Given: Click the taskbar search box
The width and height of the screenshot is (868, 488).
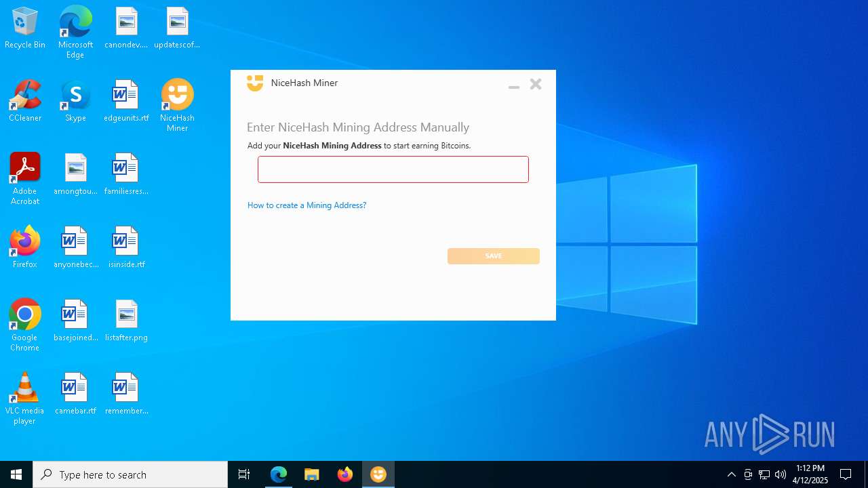Looking at the screenshot, I should 130,474.
